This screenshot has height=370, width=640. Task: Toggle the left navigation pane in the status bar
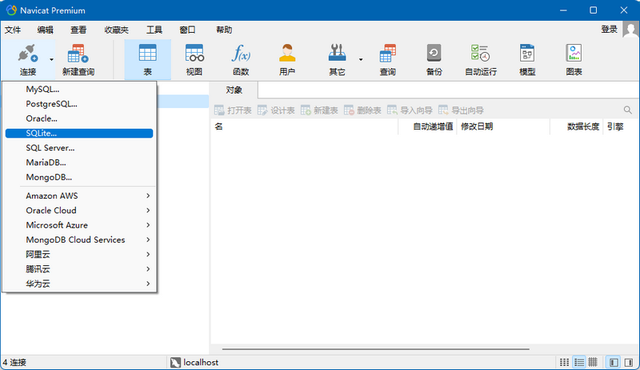click(613, 362)
